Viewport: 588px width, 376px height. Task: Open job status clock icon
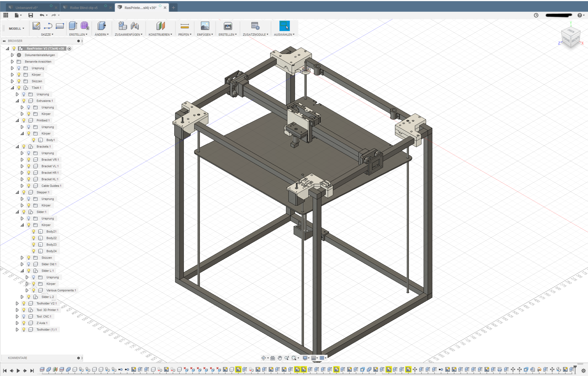pyautogui.click(x=536, y=15)
